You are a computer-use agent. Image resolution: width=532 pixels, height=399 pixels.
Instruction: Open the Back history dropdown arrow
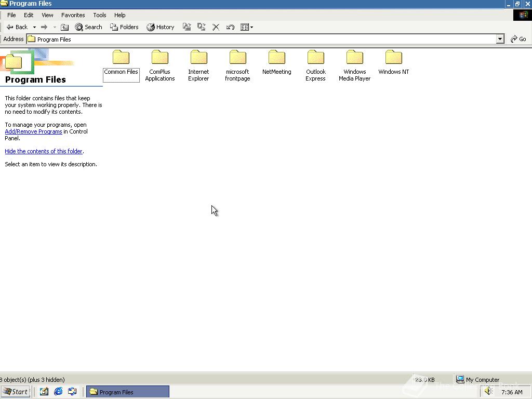(x=34, y=27)
